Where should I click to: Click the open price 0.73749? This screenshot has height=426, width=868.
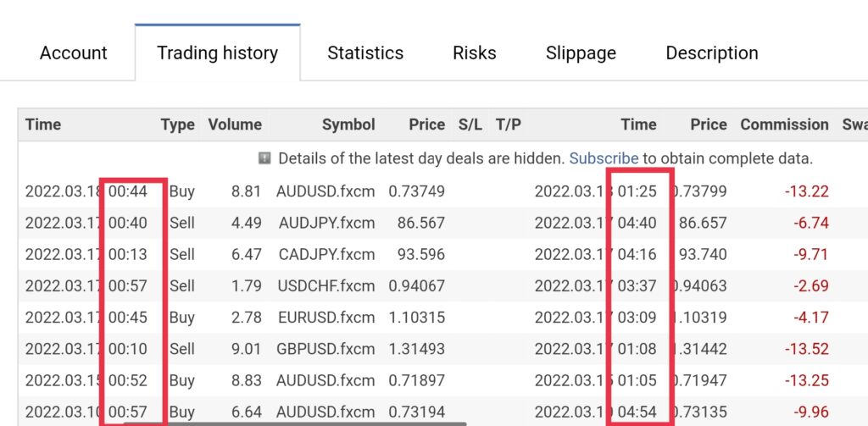click(x=416, y=191)
